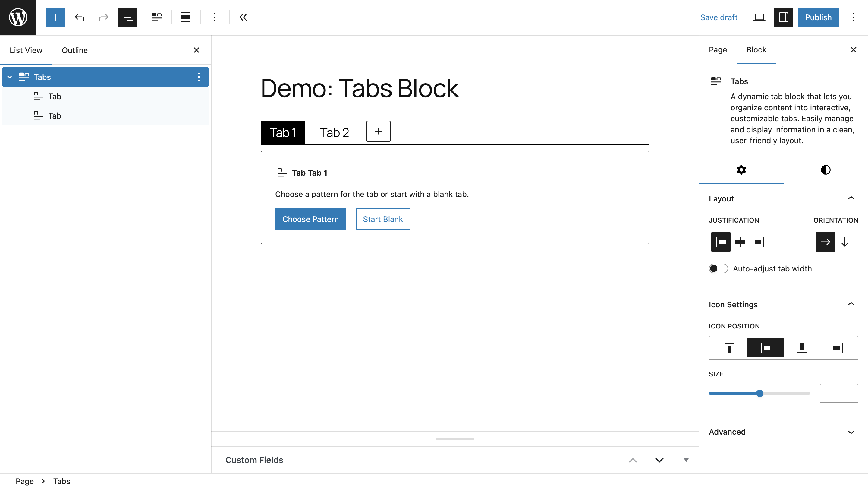Image resolution: width=868 pixels, height=488 pixels.
Task: Click the Save draft link
Action: (x=719, y=17)
